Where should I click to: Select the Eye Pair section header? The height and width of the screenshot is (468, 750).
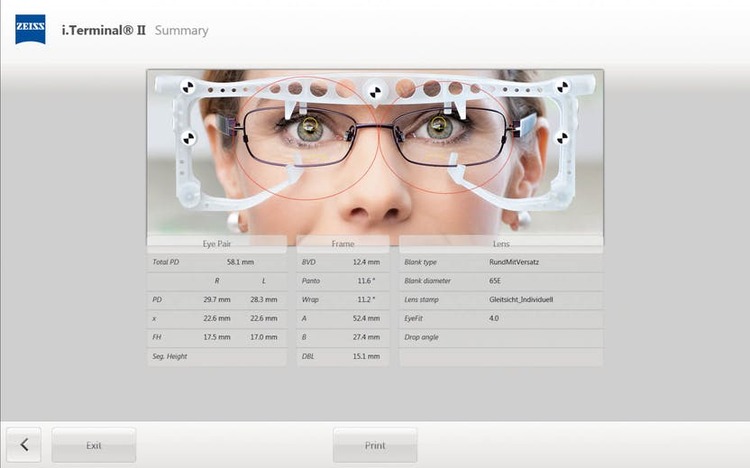[x=217, y=243]
